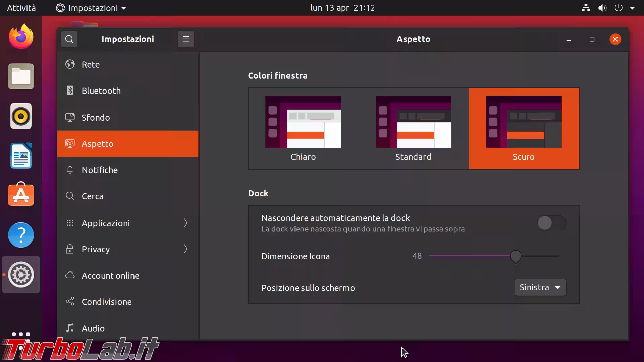Open the Impostazioni app menu in top bar
This screenshot has width=644, height=362.
(x=91, y=8)
